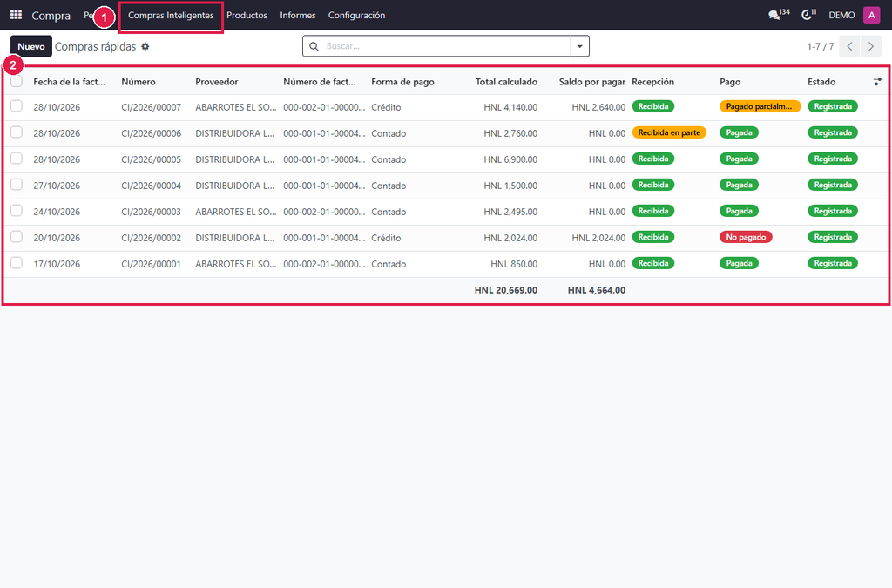The image size is (892, 588).
Task: Open the Productos menu
Action: click(x=247, y=16)
